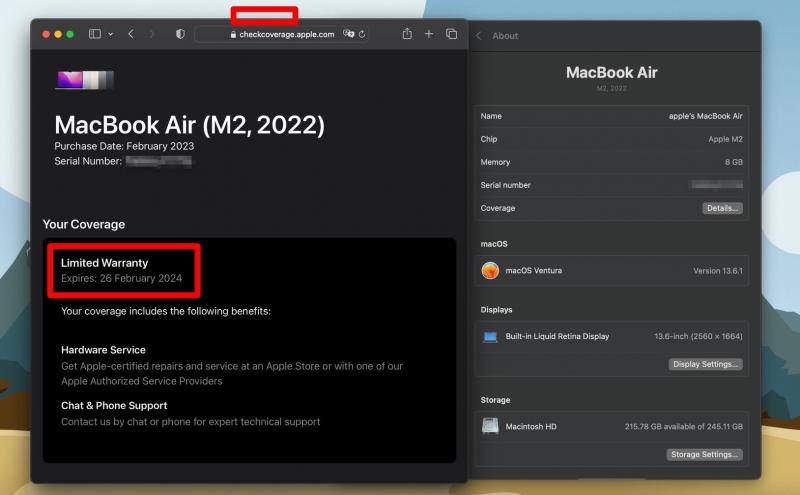Click Serial number row in About
Viewport: 800px width, 495px height.
pyautogui.click(x=611, y=185)
